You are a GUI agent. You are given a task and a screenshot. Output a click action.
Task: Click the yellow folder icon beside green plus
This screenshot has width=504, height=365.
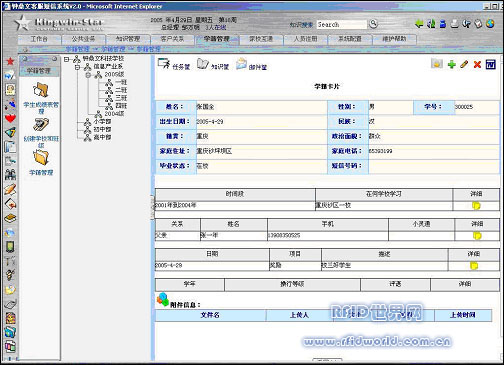[x=437, y=63]
